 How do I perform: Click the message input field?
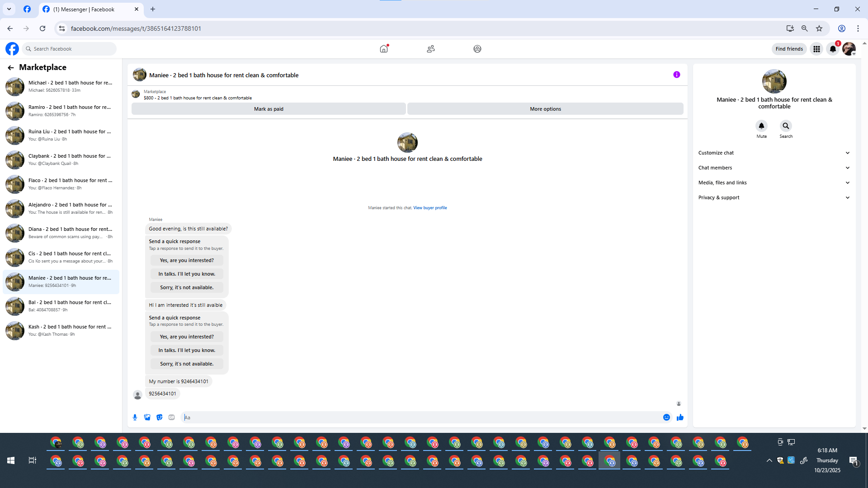(420, 418)
